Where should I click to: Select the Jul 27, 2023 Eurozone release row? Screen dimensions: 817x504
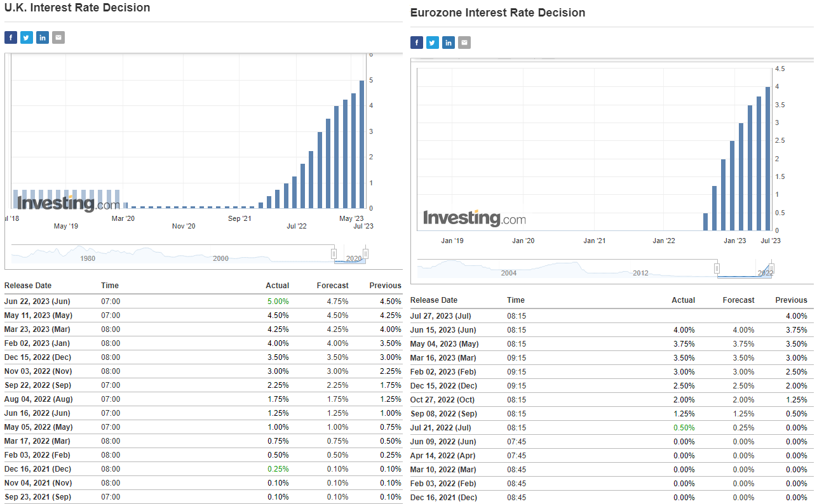click(x=610, y=316)
